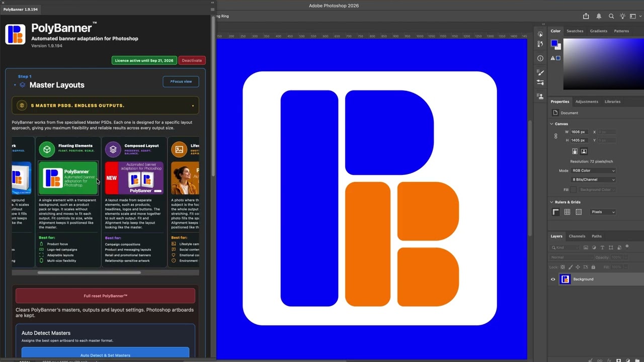Click the gamut warning triangle icon
Viewport: 644px width, 362px height.
(552, 58)
